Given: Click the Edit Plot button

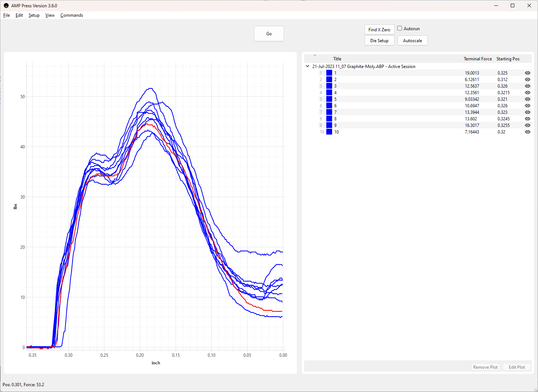Looking at the screenshot, I should pyautogui.click(x=517, y=367).
